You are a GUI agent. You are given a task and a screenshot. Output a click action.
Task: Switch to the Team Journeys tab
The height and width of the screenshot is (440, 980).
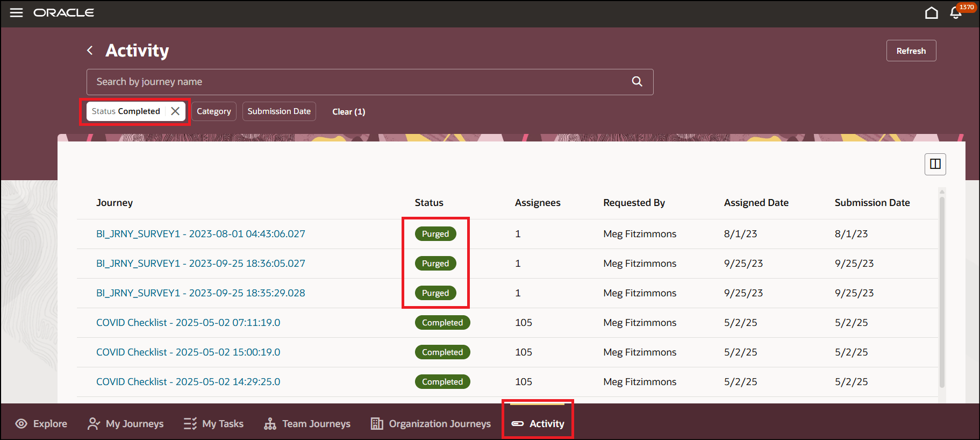click(307, 424)
